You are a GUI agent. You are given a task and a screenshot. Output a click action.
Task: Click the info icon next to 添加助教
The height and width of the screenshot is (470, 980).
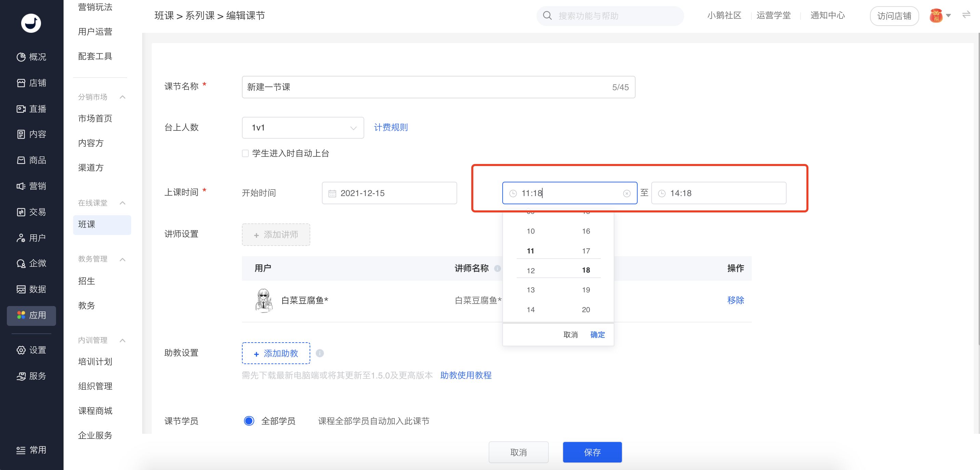(x=319, y=353)
